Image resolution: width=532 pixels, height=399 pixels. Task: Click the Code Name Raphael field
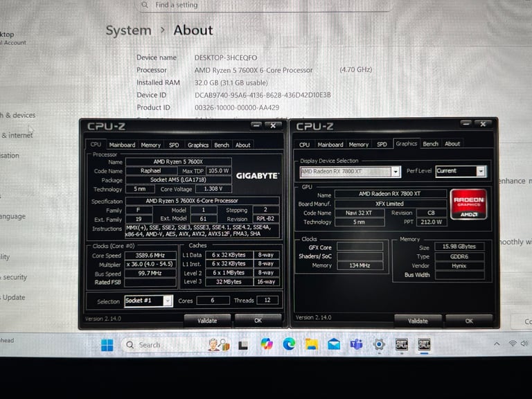150,170
